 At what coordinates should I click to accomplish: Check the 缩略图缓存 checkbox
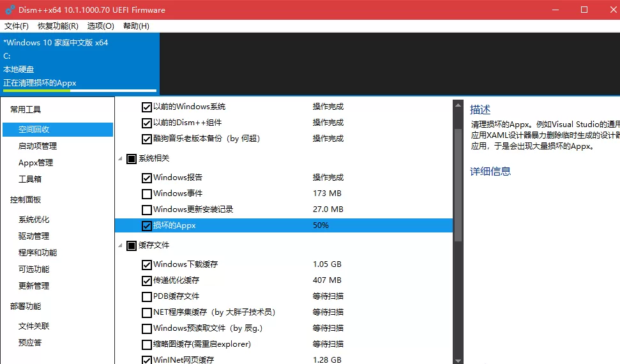point(147,344)
